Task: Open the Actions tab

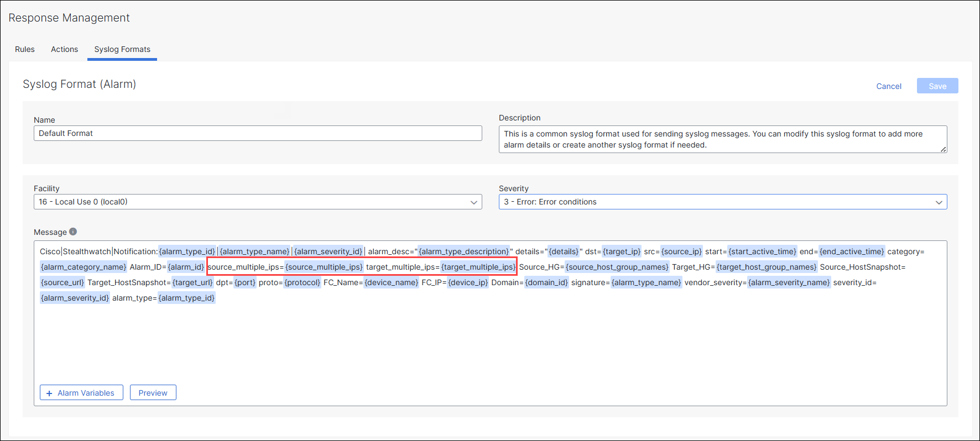Action: click(x=64, y=49)
